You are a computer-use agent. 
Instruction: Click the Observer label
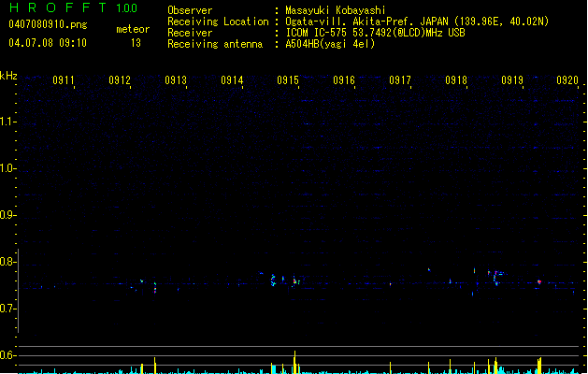190,10
